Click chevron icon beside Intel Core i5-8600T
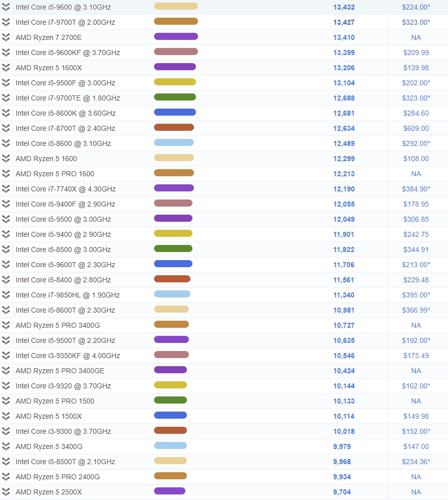 6,310
